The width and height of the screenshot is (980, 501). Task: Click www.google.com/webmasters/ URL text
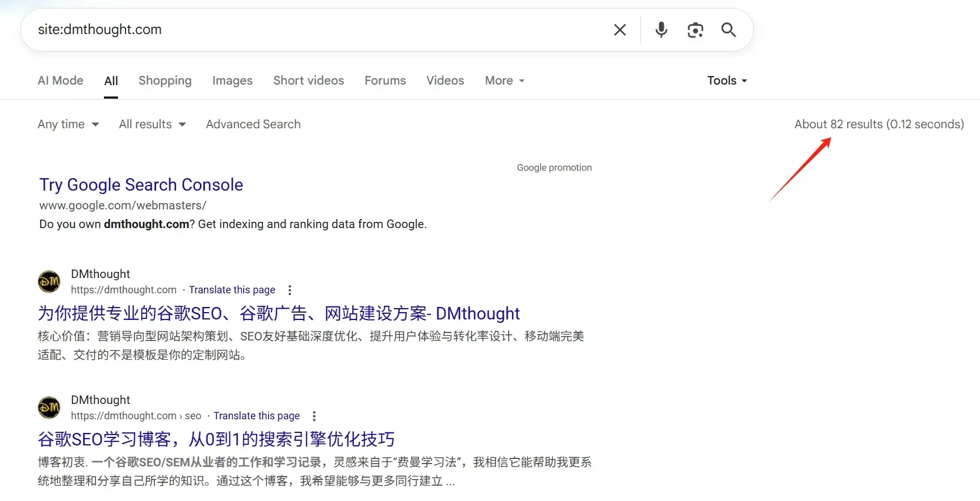click(123, 205)
